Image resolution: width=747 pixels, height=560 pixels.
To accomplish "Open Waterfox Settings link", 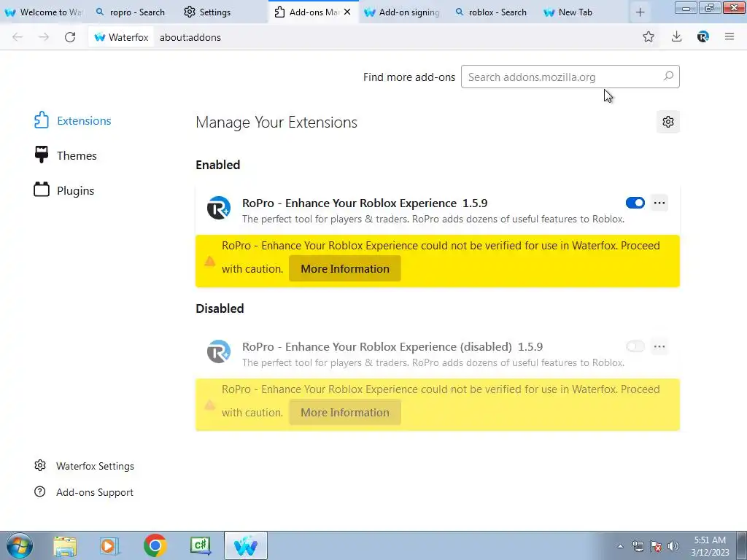I will click(x=85, y=466).
